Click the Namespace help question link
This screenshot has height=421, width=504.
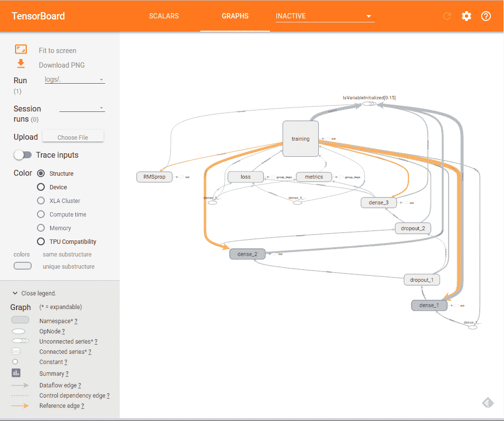(x=76, y=321)
